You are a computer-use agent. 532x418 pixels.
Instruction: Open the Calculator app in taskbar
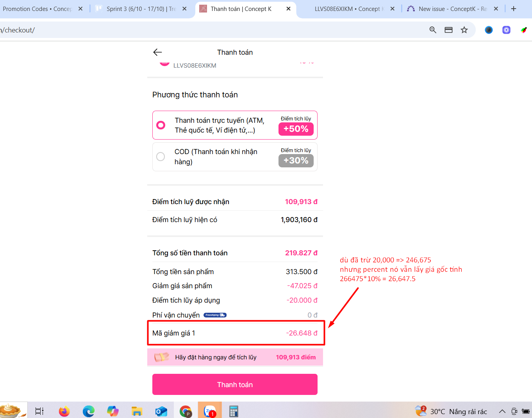(234, 411)
